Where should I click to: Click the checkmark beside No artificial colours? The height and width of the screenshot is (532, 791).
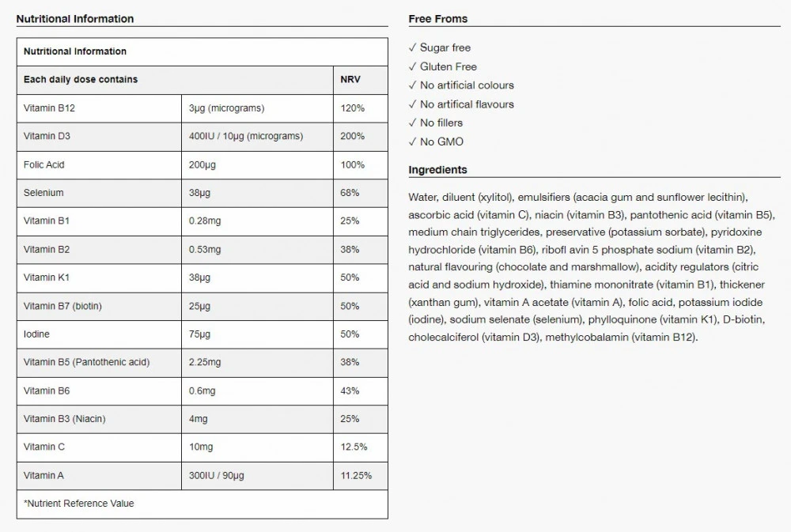[412, 85]
